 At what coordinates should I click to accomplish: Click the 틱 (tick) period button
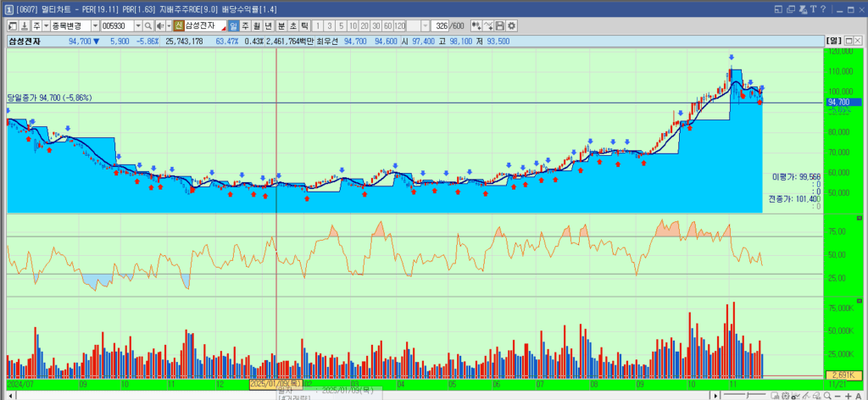pos(304,26)
